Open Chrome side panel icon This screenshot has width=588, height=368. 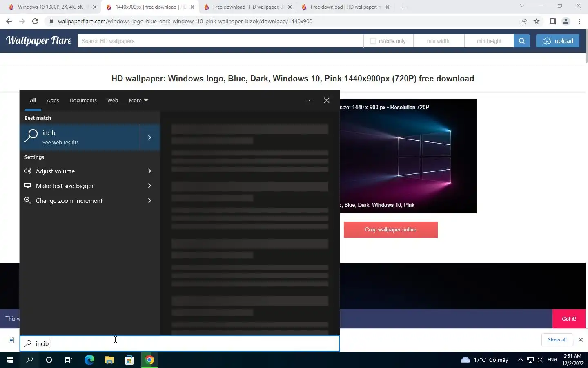[552, 21]
